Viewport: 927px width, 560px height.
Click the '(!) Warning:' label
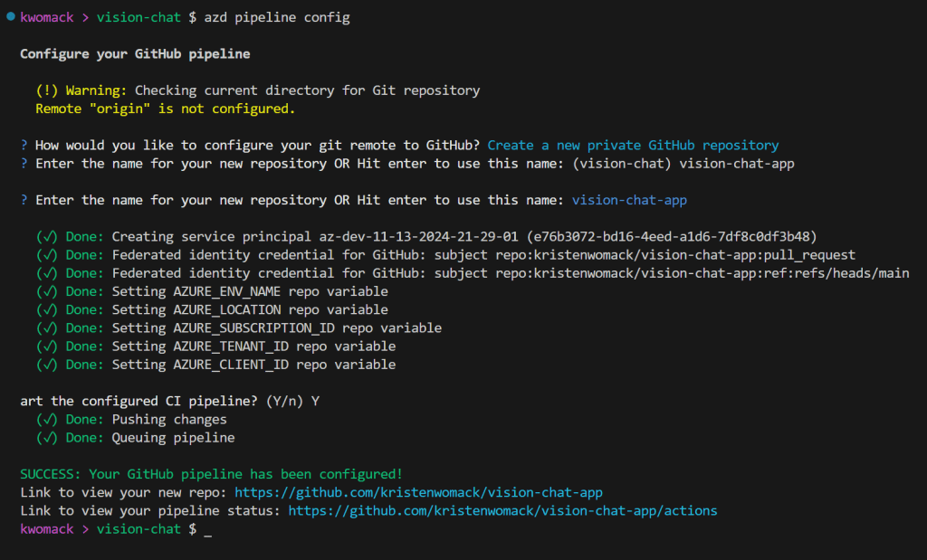[81, 90]
